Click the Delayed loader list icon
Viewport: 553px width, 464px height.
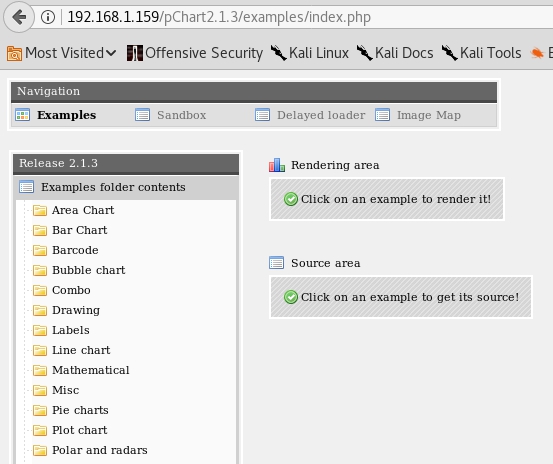262,115
